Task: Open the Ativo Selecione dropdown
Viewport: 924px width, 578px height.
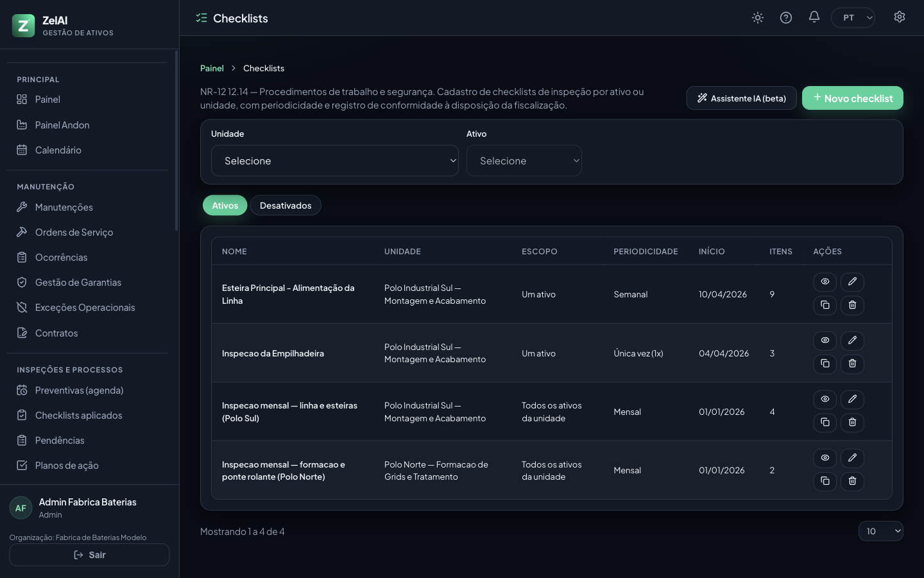Action: tap(524, 161)
